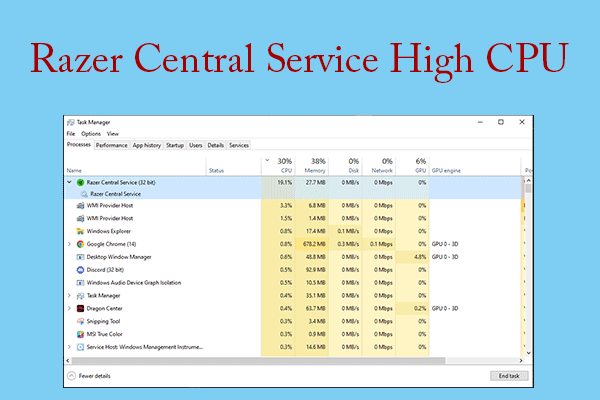Click the Razer Central Service process icon
600x400 pixels.
[80, 183]
